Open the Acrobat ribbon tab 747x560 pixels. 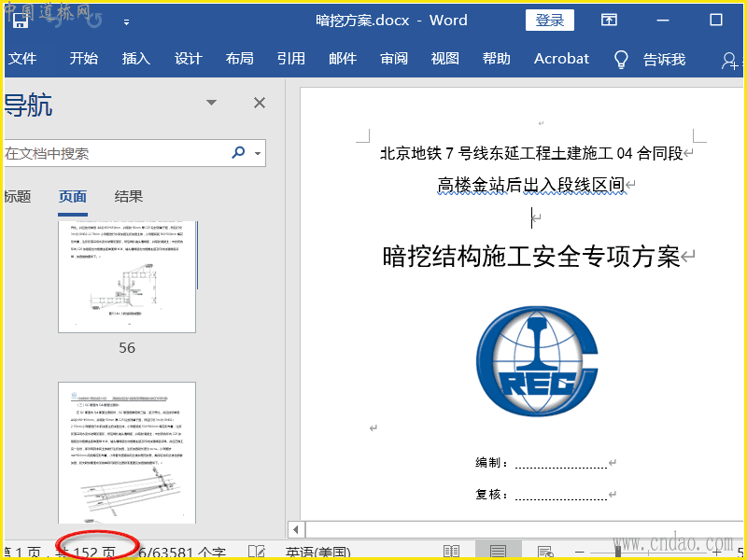coord(561,59)
